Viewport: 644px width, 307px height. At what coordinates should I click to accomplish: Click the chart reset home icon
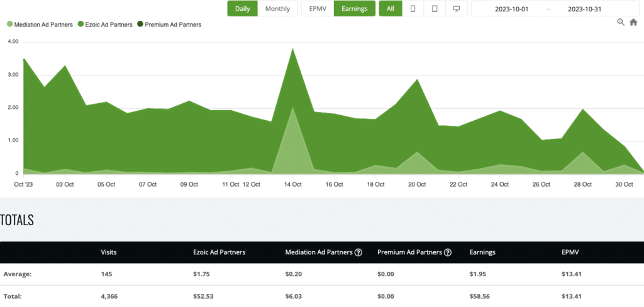coord(633,22)
